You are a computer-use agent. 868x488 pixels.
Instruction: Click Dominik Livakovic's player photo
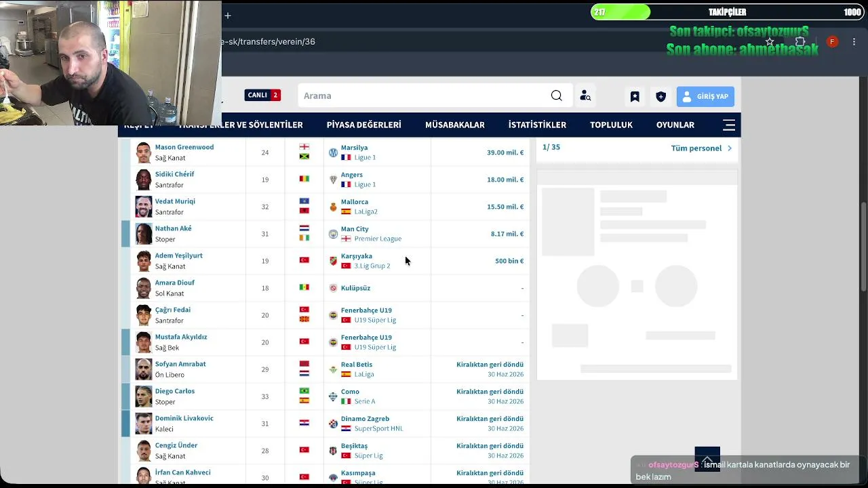[143, 424]
